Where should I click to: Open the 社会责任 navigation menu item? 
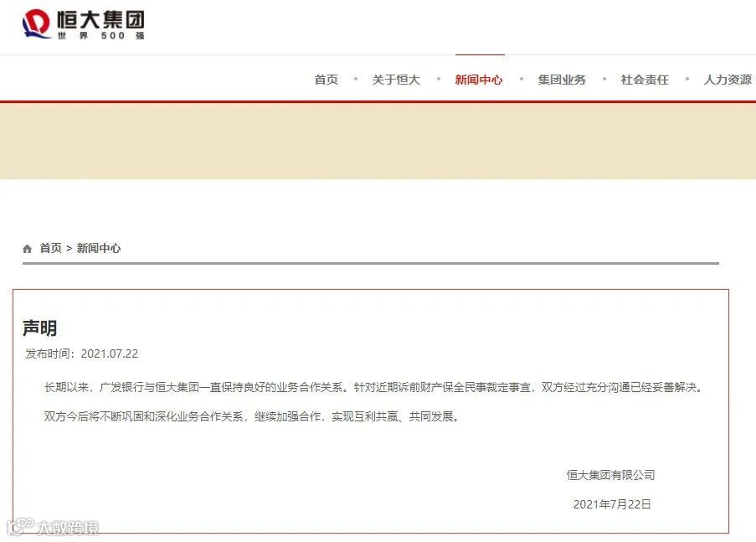[x=645, y=80]
